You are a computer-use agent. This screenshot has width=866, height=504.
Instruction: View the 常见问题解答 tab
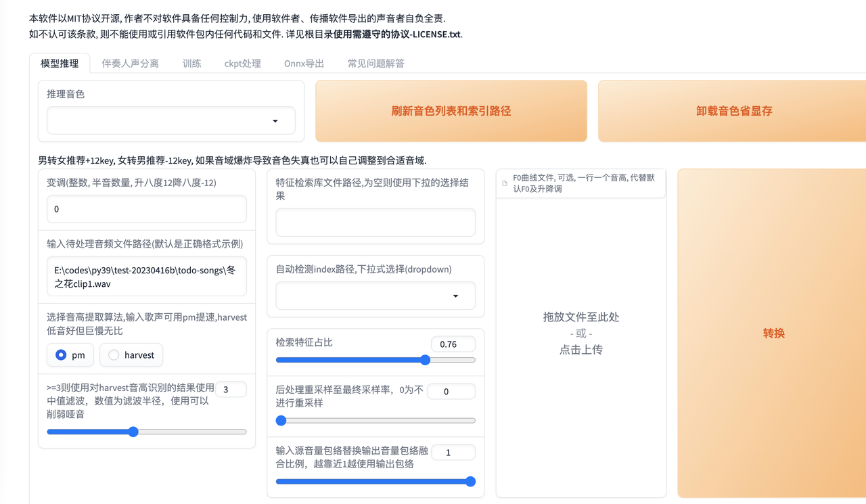(x=375, y=63)
